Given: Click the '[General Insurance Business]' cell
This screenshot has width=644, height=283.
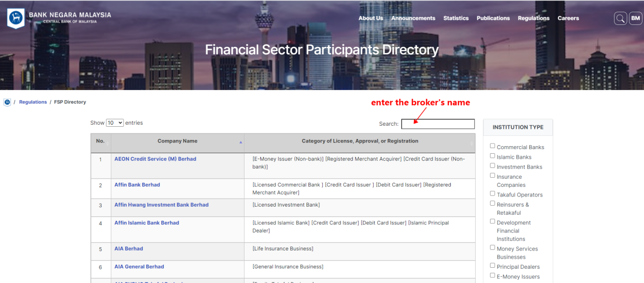Looking at the screenshot, I should 360,269.
